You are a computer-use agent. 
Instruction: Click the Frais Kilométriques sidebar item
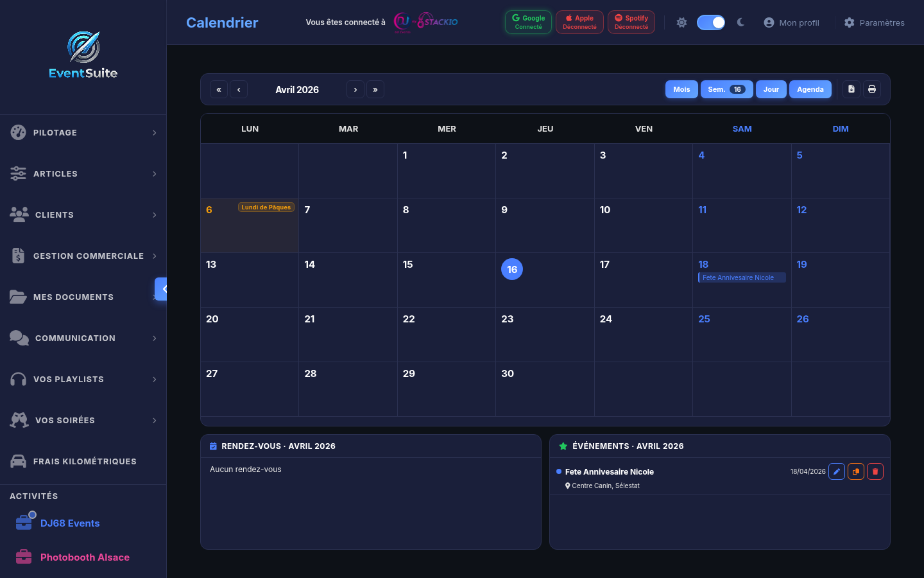[85, 461]
